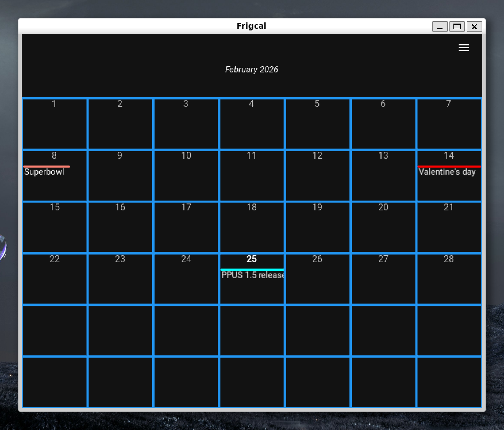
Task: Select February 18 in the calendar
Action: pos(252,227)
